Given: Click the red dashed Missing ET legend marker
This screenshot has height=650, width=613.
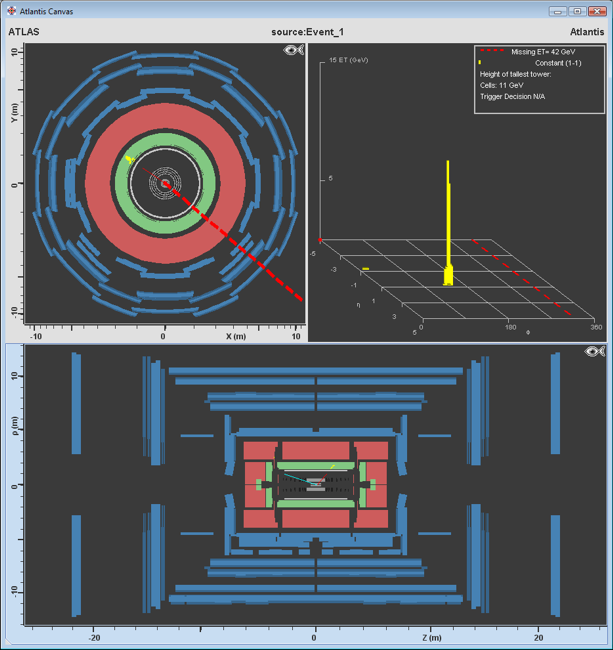Looking at the screenshot, I should point(490,51).
